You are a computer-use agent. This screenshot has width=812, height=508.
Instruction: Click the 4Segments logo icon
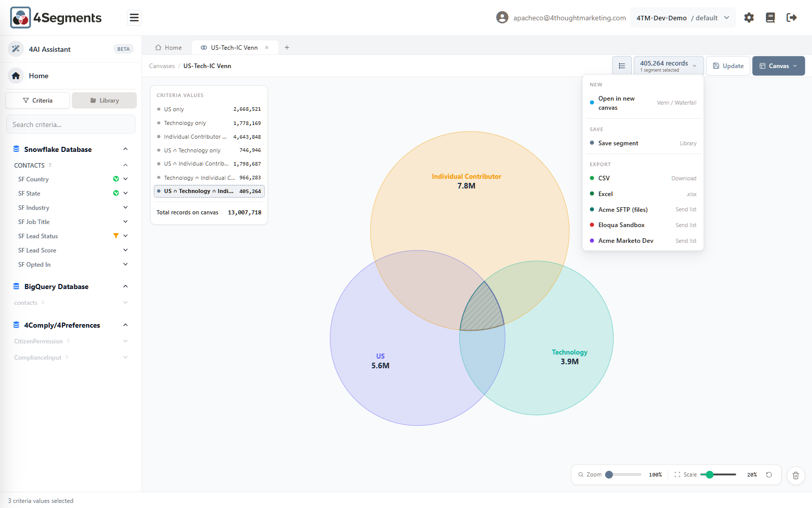(21, 18)
